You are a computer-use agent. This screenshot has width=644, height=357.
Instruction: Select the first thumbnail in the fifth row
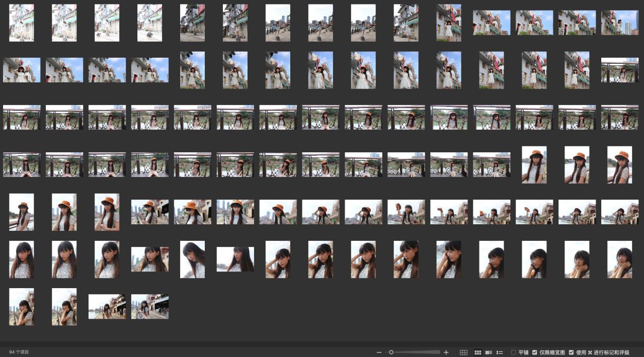coord(22,212)
